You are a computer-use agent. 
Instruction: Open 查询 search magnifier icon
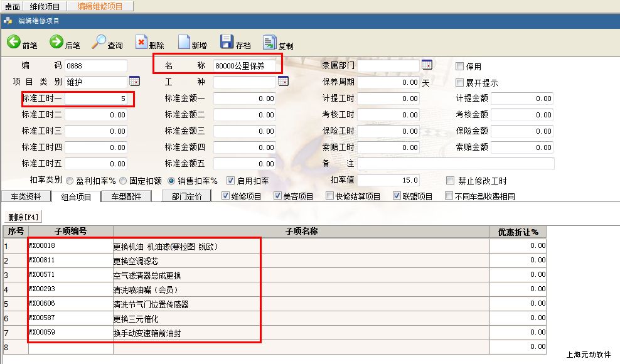[x=99, y=43]
